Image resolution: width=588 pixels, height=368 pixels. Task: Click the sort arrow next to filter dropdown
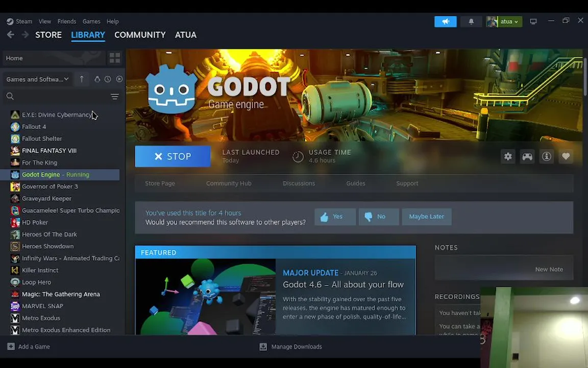pyautogui.click(x=82, y=79)
